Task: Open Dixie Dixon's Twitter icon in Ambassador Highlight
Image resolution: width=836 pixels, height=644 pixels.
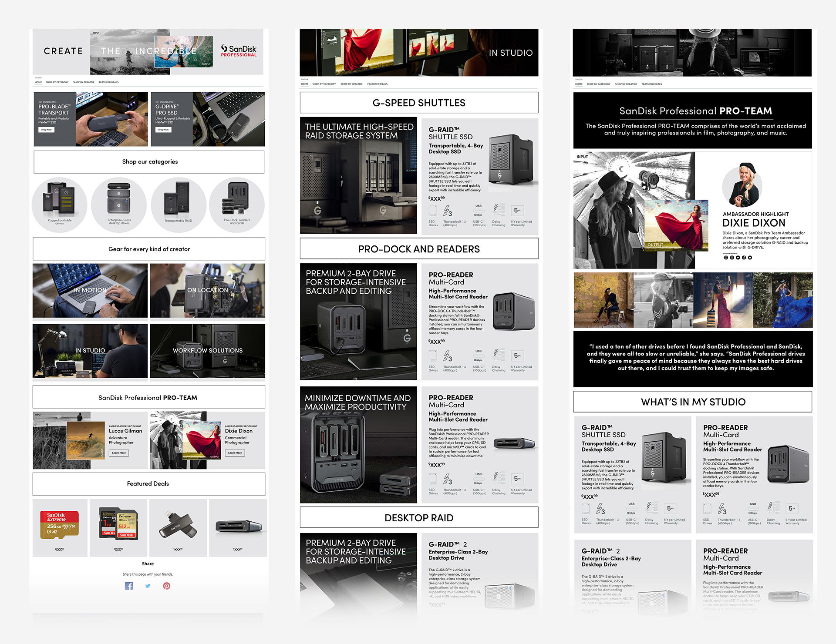Action: pyautogui.click(x=738, y=258)
